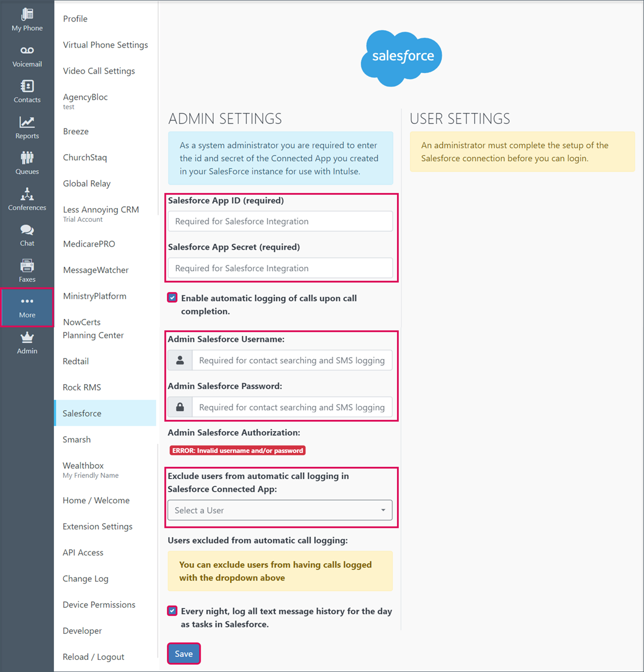Open NowCerts integration
The width and height of the screenshot is (644, 672).
click(82, 322)
